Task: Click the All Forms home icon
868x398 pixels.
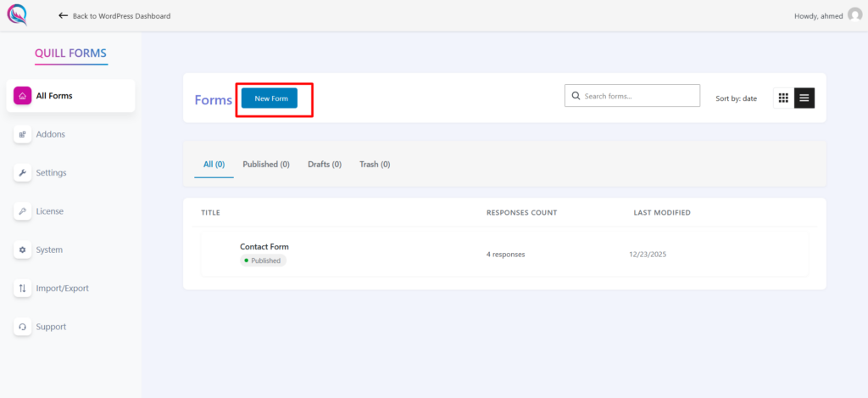Action: 23,96
